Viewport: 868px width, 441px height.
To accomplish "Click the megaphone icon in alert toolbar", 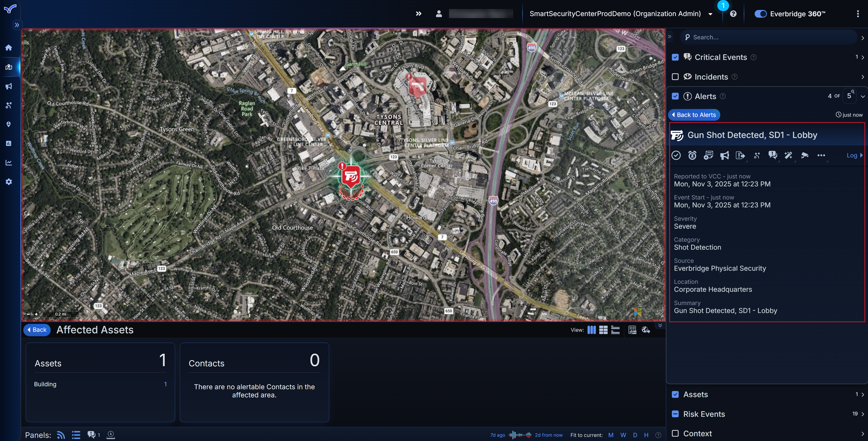I will tap(724, 155).
